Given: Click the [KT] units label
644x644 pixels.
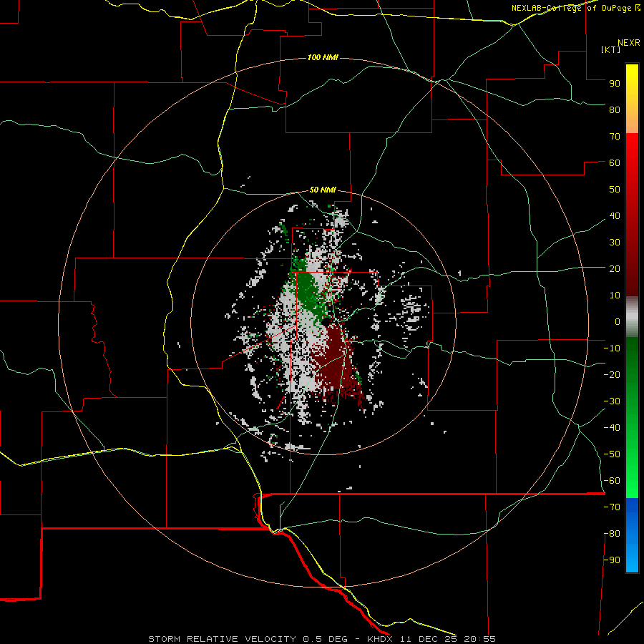Looking at the screenshot, I should tap(610, 49).
